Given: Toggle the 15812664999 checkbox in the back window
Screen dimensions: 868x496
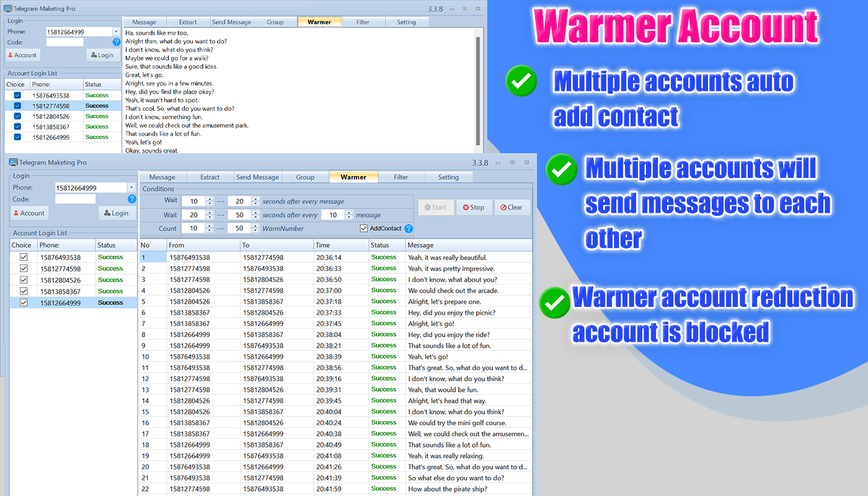Looking at the screenshot, I should coord(17,137).
